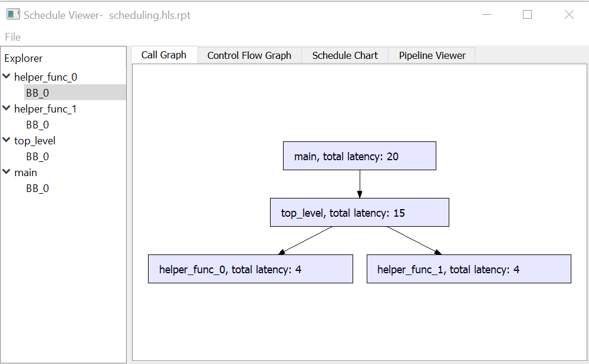Switch to the Call Graph tab
589x364 pixels.
164,55
